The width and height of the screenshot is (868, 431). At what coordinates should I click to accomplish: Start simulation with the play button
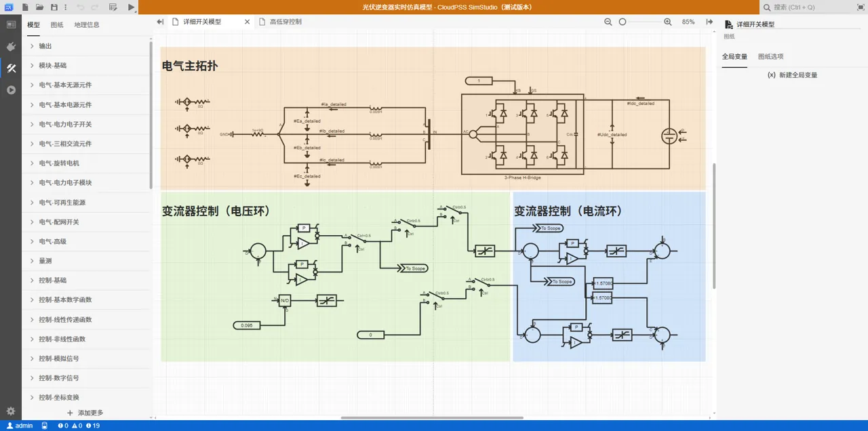(x=132, y=7)
